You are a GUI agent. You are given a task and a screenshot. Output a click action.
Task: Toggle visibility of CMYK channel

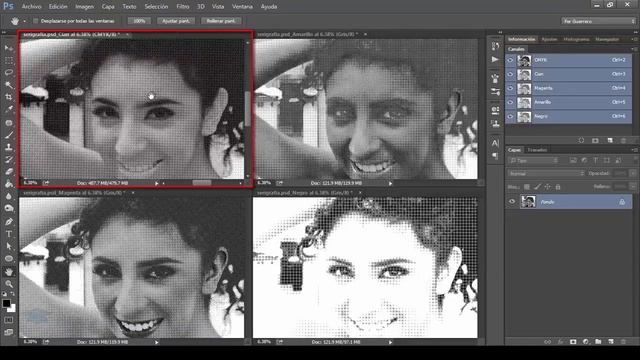(x=510, y=60)
